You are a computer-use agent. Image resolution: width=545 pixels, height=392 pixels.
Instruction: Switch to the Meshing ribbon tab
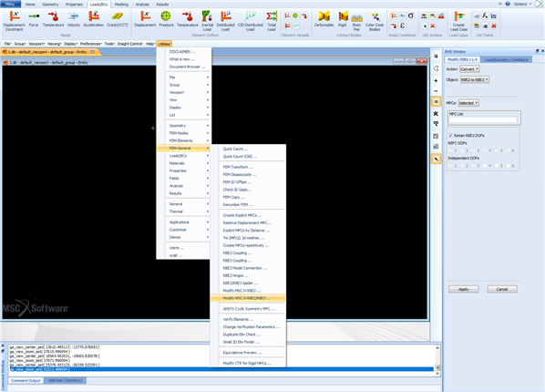pyautogui.click(x=121, y=5)
